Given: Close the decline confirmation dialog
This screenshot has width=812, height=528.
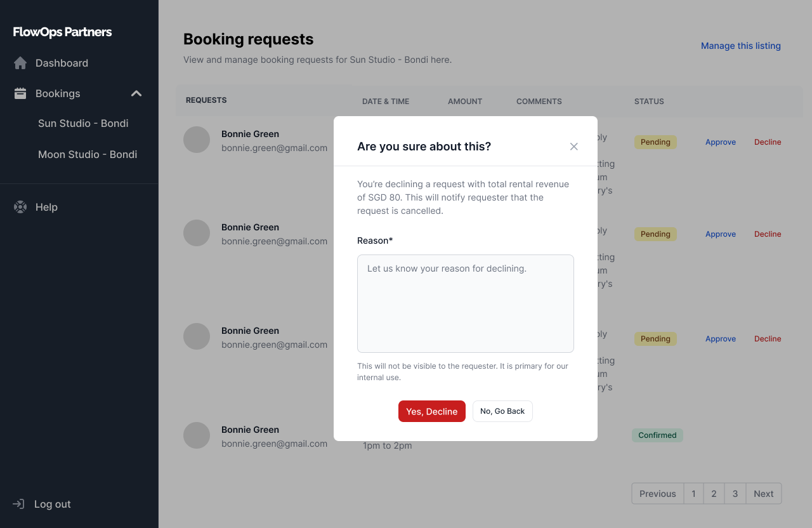Looking at the screenshot, I should click(x=574, y=147).
